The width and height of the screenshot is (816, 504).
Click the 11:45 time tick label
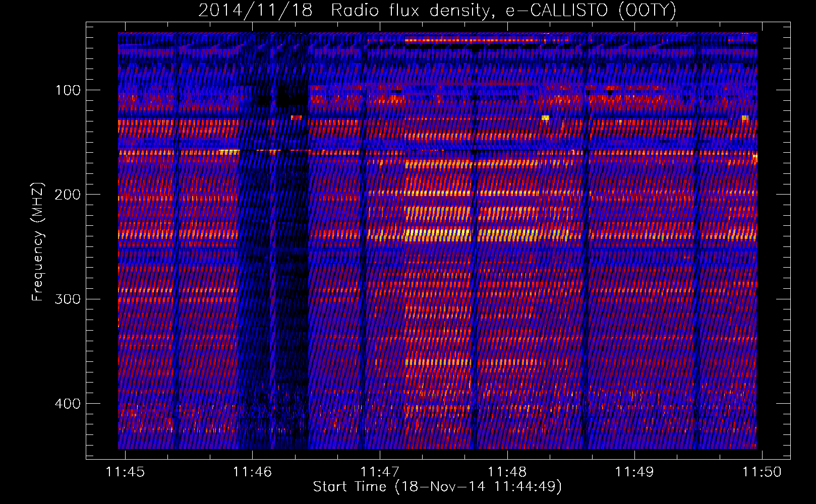(x=125, y=472)
